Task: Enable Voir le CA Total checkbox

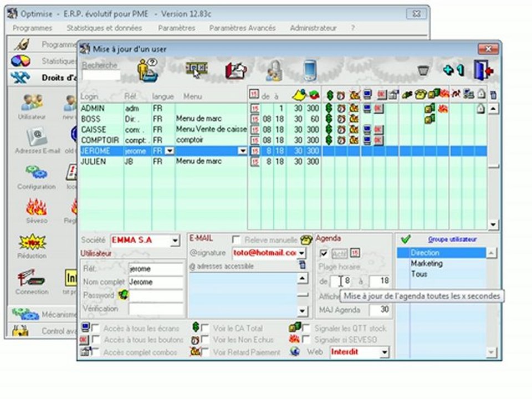Action: point(204,328)
